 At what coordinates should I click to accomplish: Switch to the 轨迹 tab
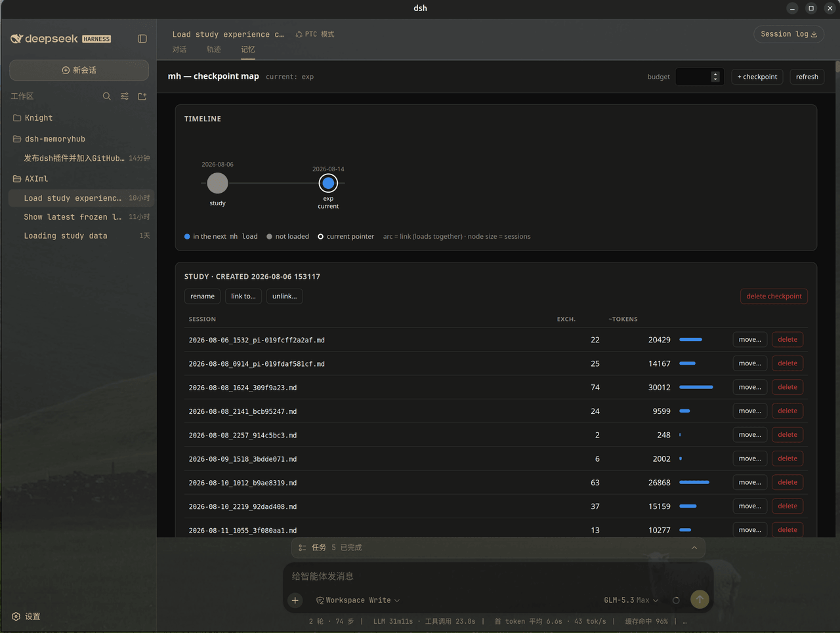click(x=214, y=49)
